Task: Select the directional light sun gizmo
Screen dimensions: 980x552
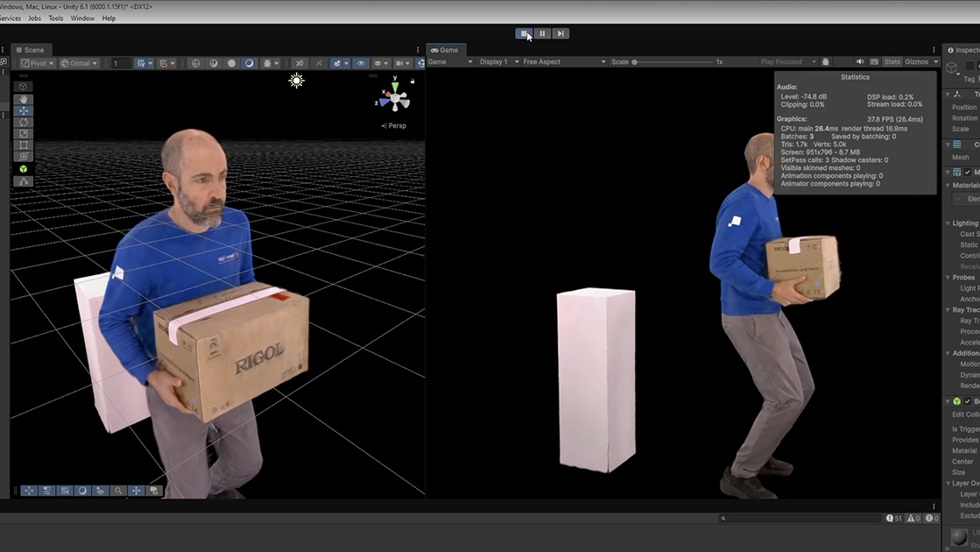Action: pyautogui.click(x=296, y=81)
